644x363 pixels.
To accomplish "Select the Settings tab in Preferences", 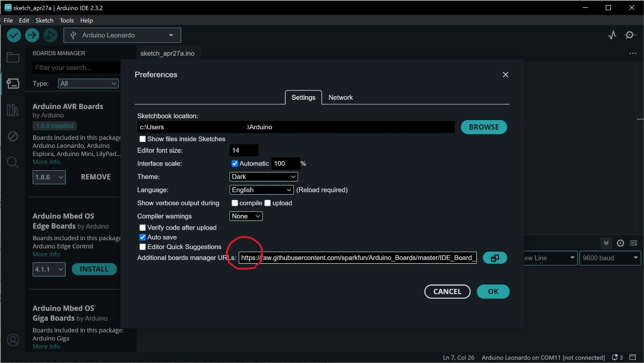I will pyautogui.click(x=303, y=98).
